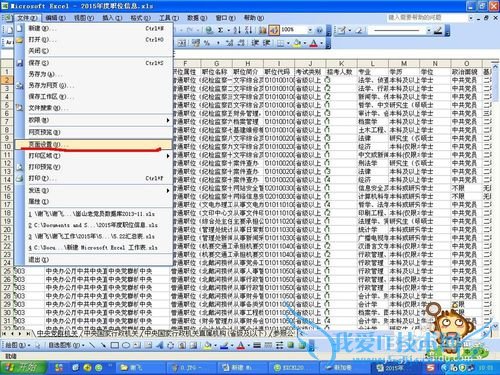
Task: Click the Shadow Style icon
Action: (x=291, y=345)
